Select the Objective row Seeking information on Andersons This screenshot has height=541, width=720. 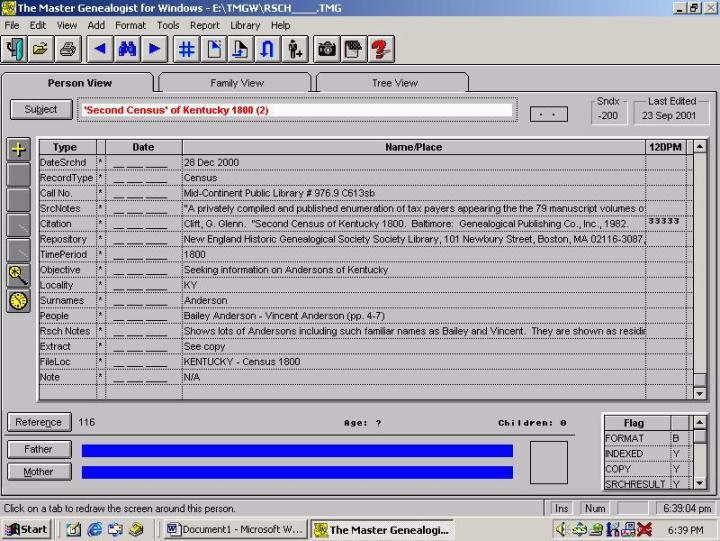[x=366, y=270]
